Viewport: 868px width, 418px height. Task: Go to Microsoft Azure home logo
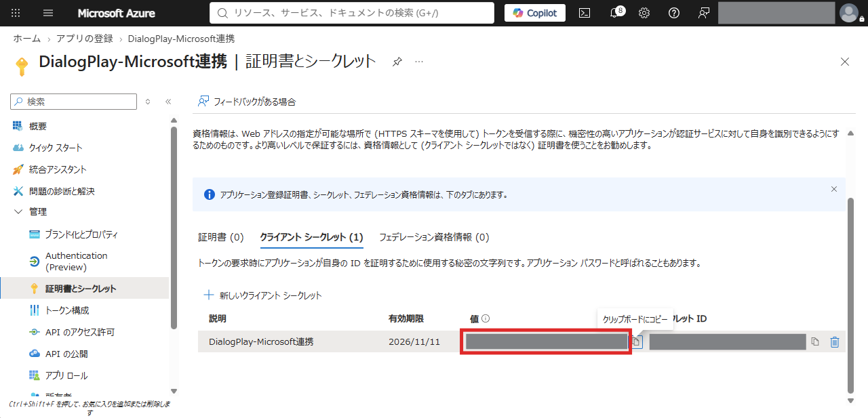click(x=116, y=13)
